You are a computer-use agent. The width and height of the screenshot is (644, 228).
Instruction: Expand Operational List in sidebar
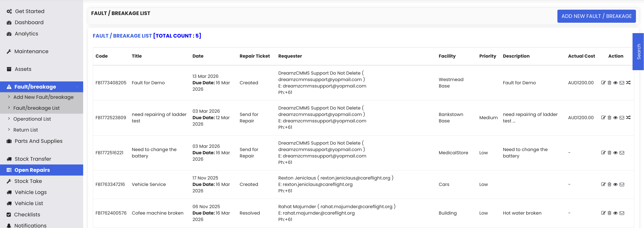click(x=32, y=119)
